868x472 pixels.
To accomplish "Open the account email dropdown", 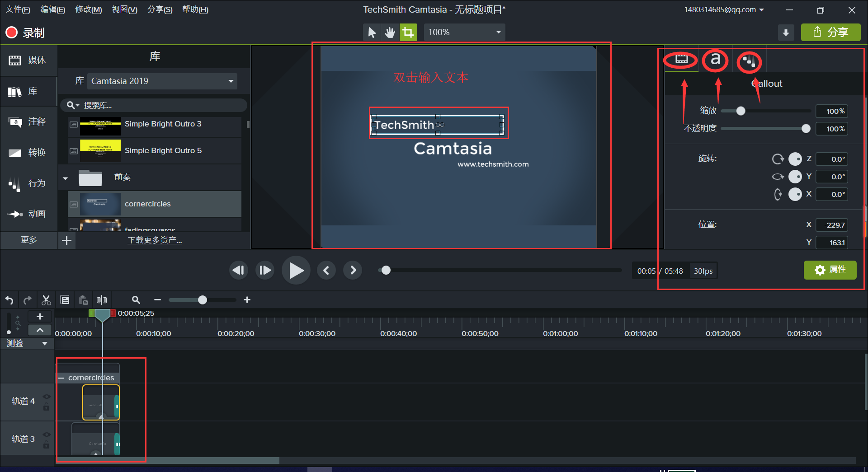I will point(724,9).
